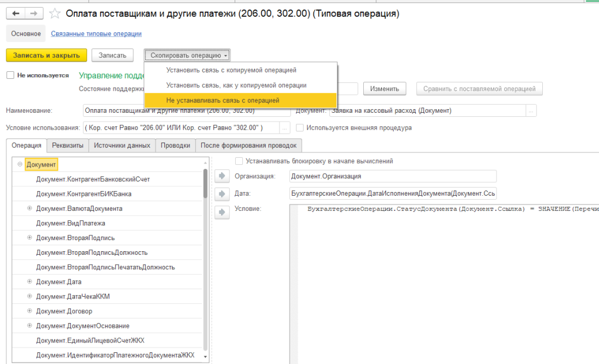The height and width of the screenshot is (364, 599).
Task: Enable Используется внешняя процедура checkbox
Action: (300, 128)
